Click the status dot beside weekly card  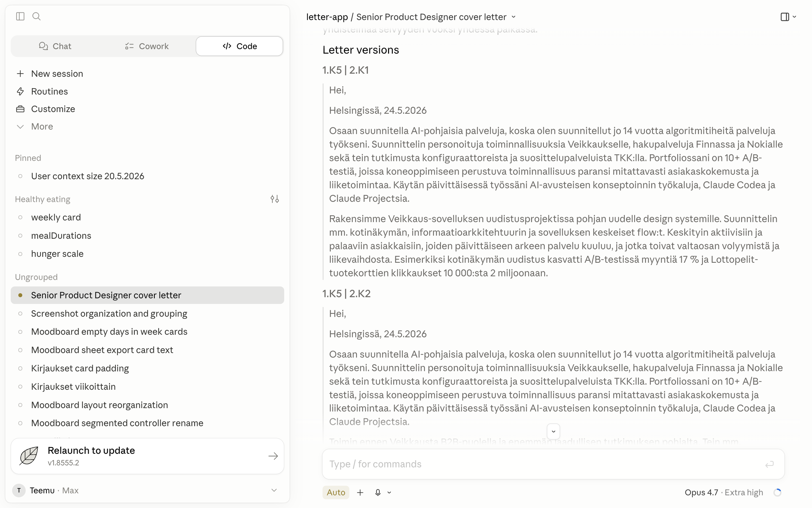pyautogui.click(x=20, y=217)
